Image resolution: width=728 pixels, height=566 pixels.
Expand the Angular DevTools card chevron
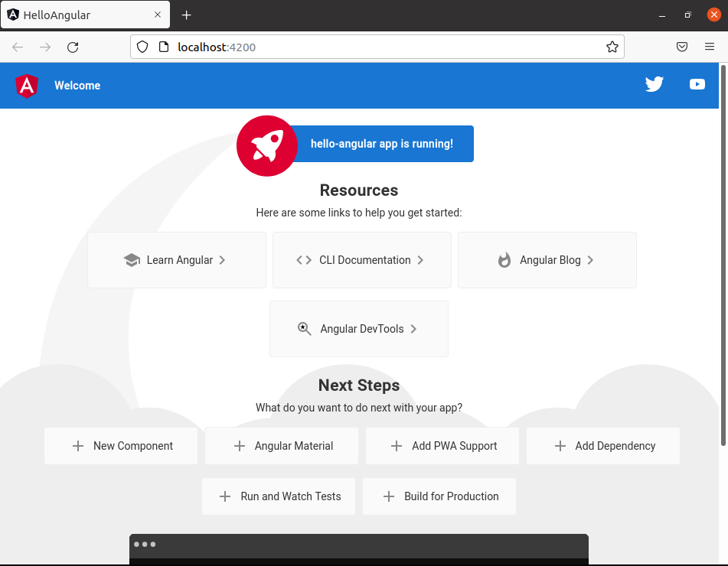413,328
